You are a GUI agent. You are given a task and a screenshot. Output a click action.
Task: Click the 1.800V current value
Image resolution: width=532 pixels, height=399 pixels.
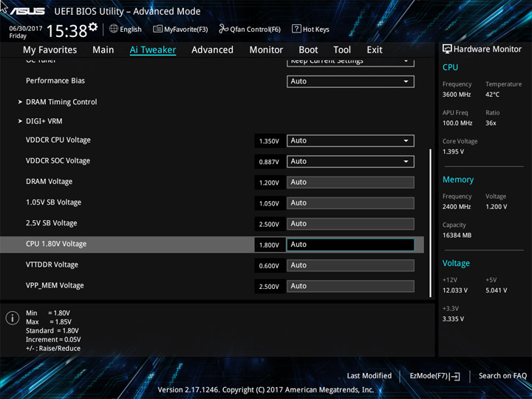(270, 245)
